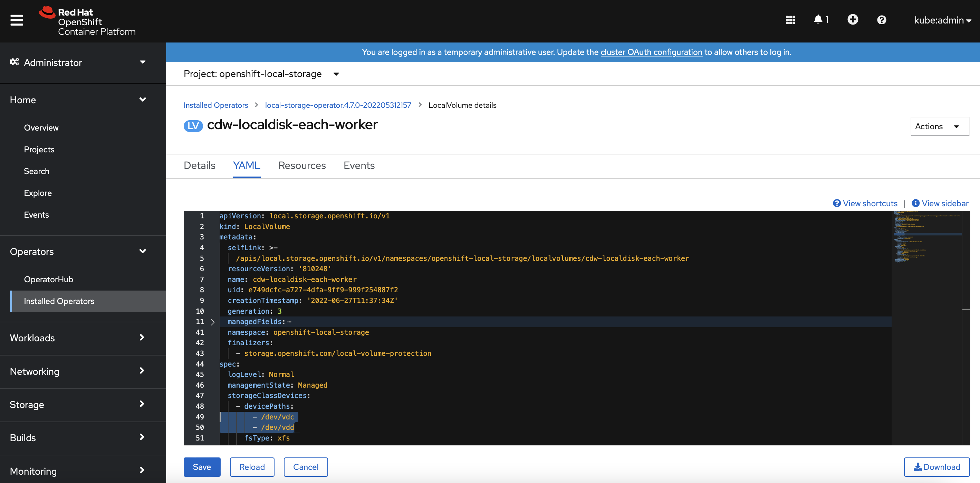Expand folded managedFields line arrow
The image size is (980, 483).
[x=213, y=322]
